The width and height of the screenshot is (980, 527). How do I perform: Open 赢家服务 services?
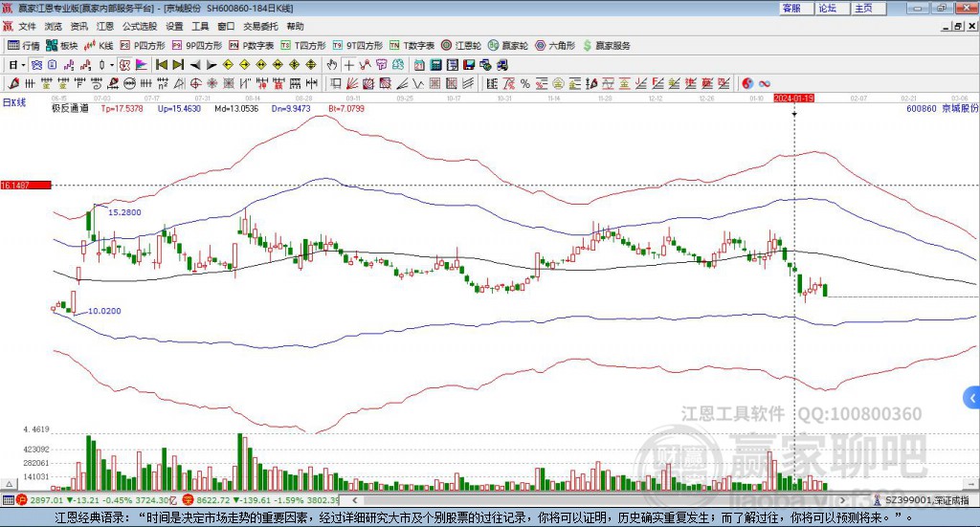pos(606,46)
